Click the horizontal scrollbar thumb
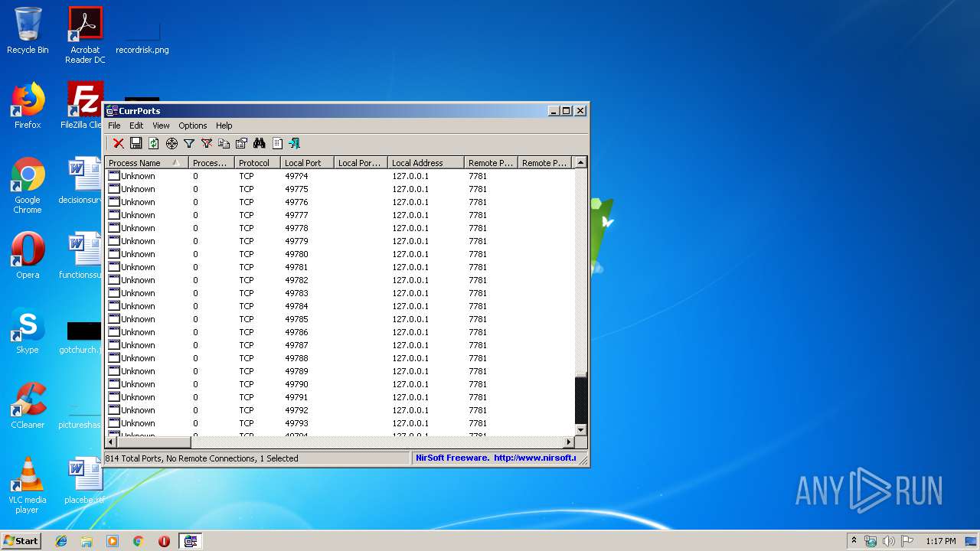Image resolution: width=980 pixels, height=551 pixels. point(153,442)
